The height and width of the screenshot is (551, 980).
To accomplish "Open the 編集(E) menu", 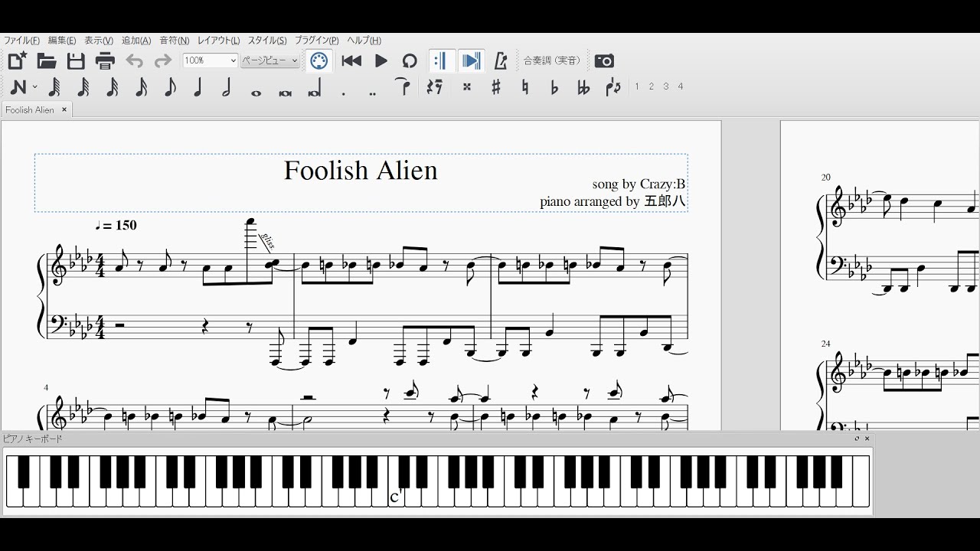I will pyautogui.click(x=62, y=41).
